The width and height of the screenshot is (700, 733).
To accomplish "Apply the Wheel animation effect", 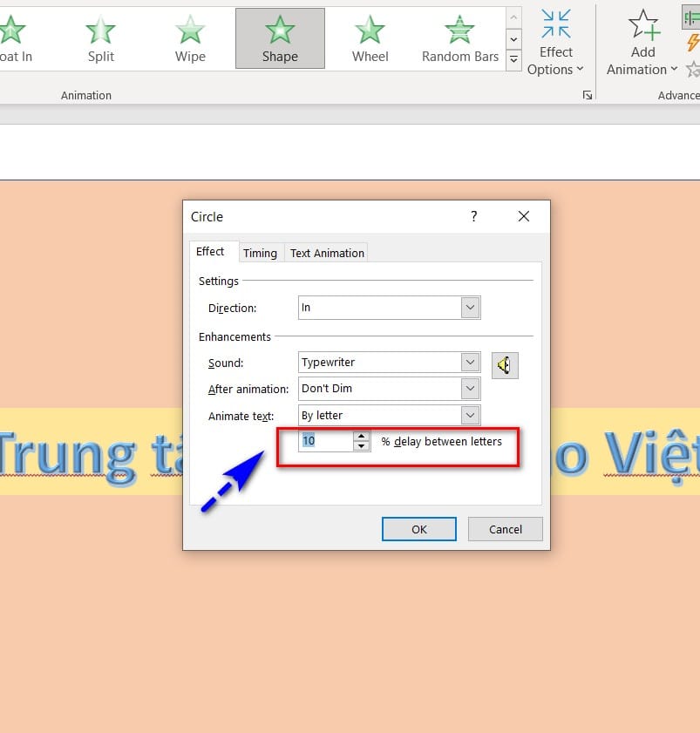I will point(369,38).
